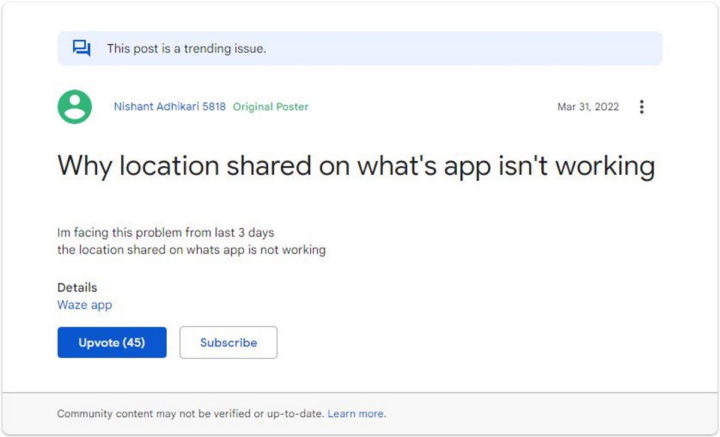Click the trending issue chat bubble icon
Screen dimensions: 720x437
tap(82, 48)
